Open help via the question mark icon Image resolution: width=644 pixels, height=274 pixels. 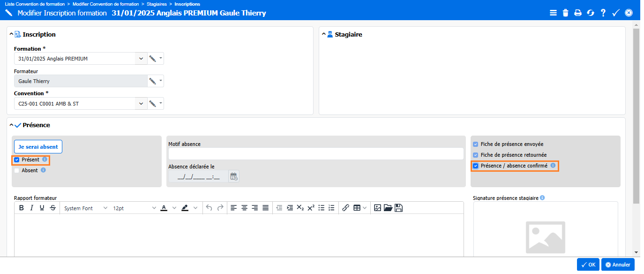coord(603,13)
